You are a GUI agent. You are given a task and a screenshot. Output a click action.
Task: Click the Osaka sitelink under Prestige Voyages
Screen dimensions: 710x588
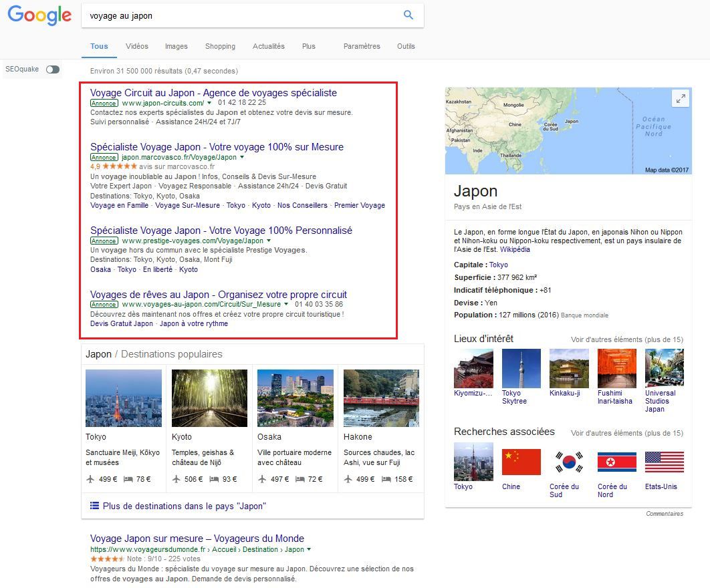coord(100,269)
